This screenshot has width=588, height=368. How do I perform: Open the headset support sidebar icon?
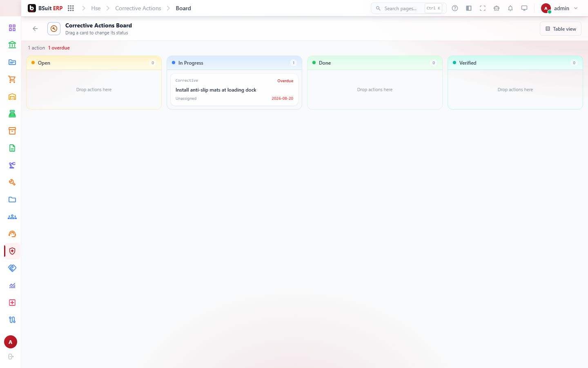(x=12, y=234)
